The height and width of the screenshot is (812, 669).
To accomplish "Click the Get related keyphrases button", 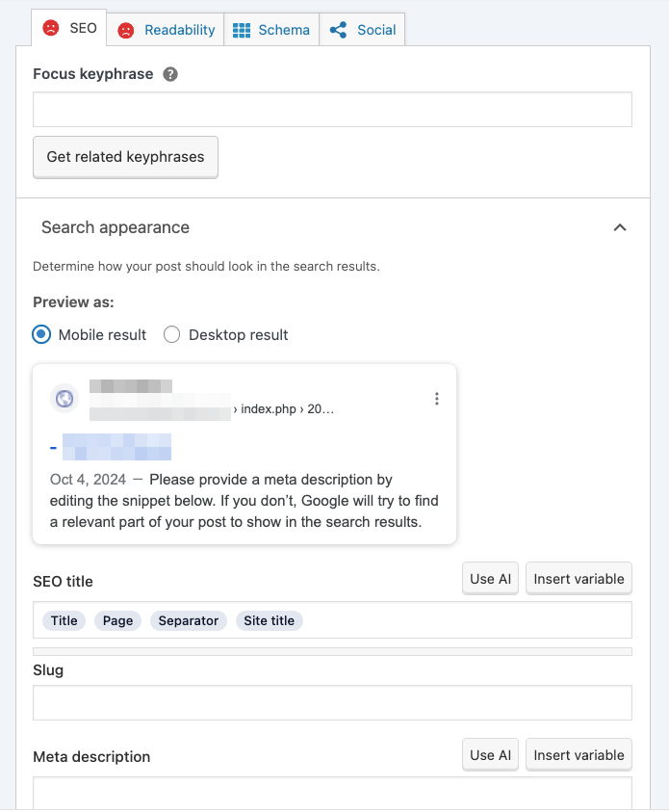I will 125,157.
